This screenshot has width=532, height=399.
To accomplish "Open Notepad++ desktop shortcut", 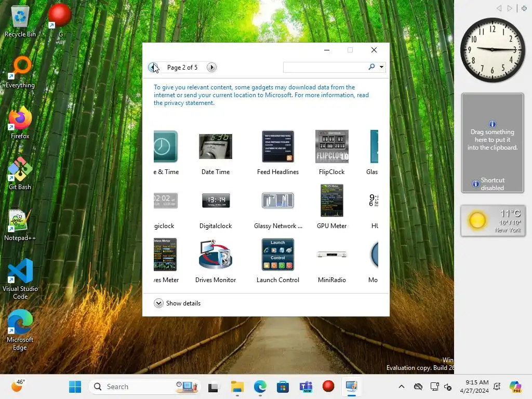I will (x=20, y=225).
